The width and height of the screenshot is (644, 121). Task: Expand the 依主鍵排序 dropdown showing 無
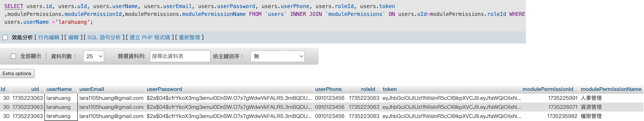point(277,56)
